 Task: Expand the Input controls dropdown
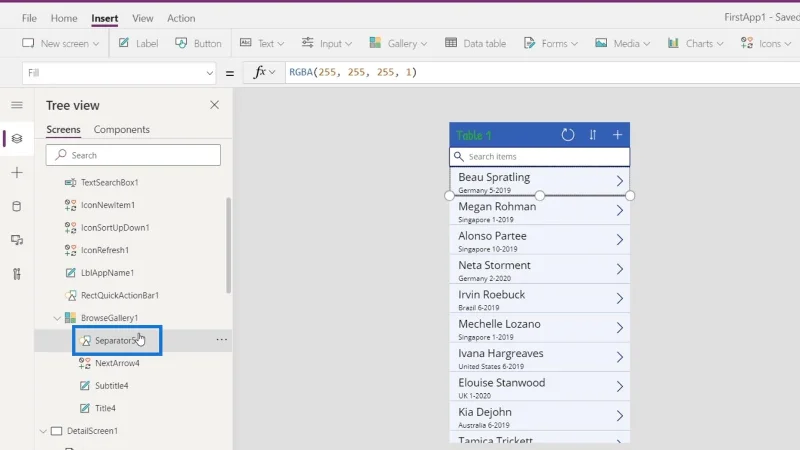pyautogui.click(x=327, y=43)
